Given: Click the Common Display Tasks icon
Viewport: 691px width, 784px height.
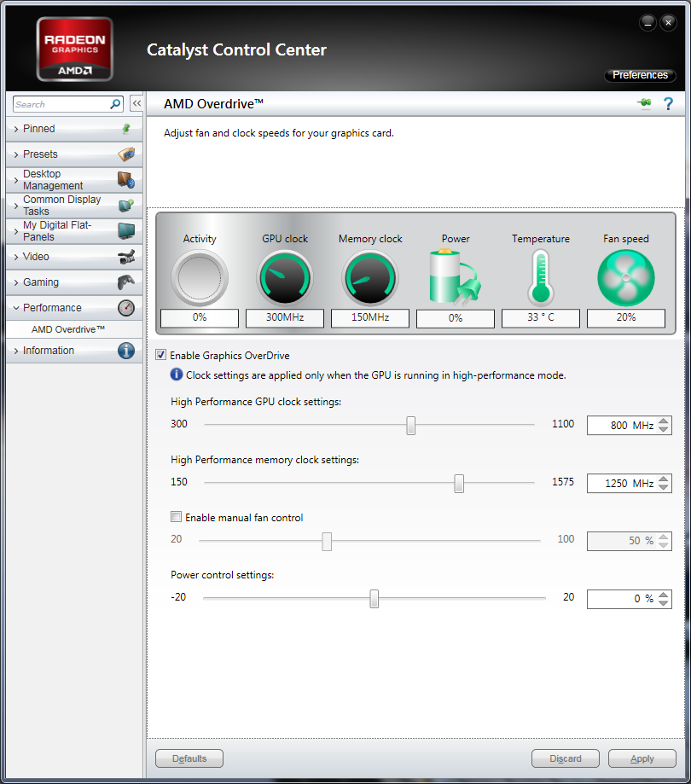Looking at the screenshot, I should [126, 206].
